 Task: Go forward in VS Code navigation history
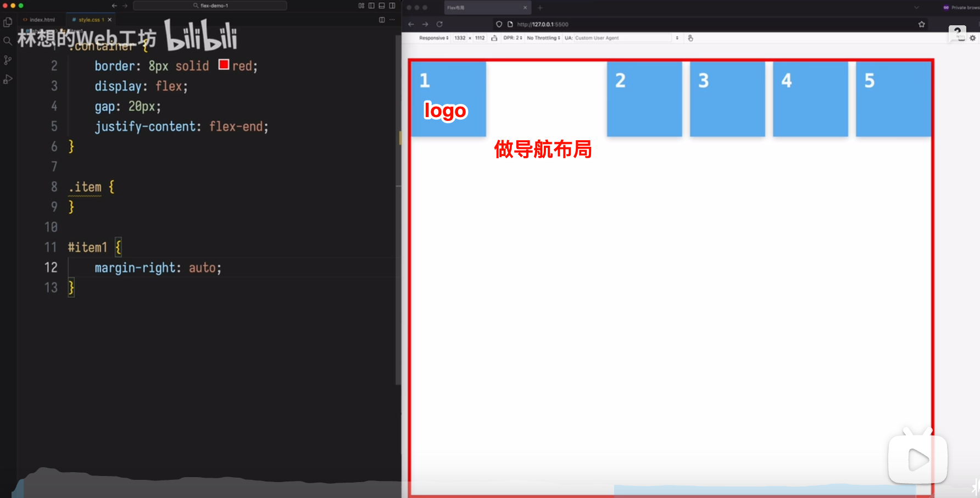pos(125,5)
